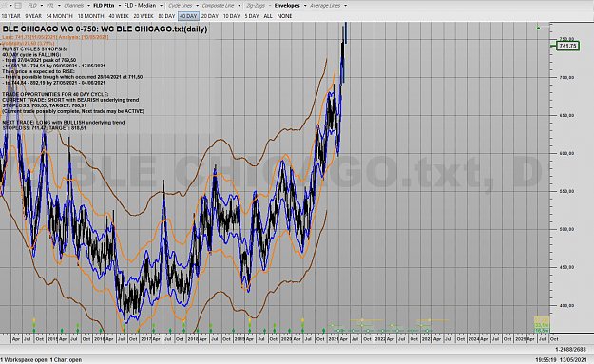Toggle Zig-Zags display
Screen dimensions: 594x364
[x=256, y=6]
